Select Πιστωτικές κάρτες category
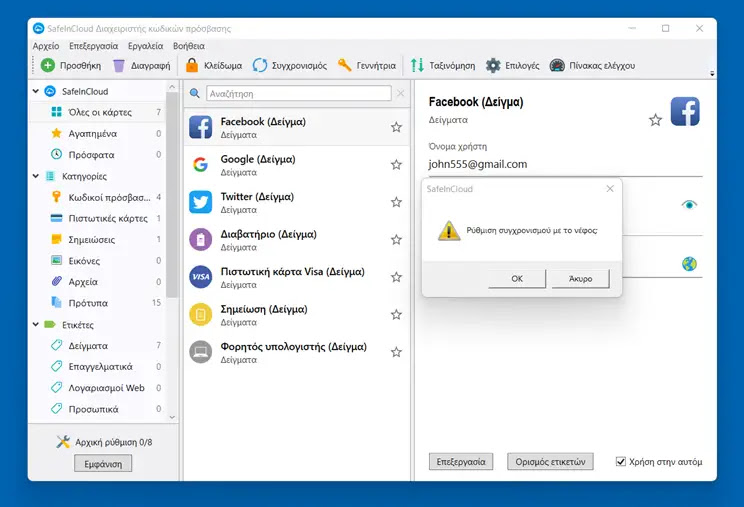 coord(97,218)
